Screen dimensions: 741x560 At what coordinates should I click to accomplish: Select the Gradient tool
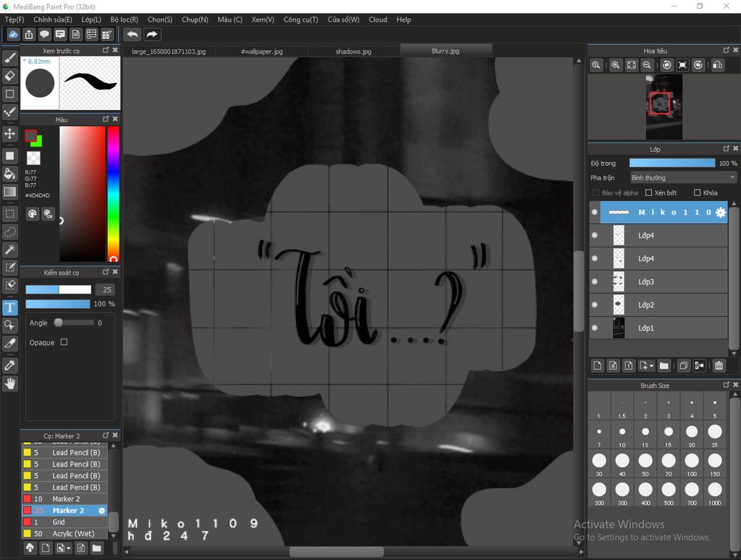pos(10,192)
